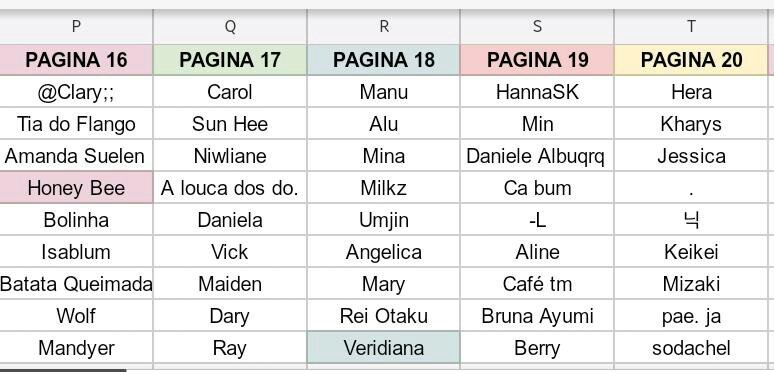Select the Bruna Ayumi cell
Image resolution: width=774 pixels, height=372 pixels.
click(537, 316)
